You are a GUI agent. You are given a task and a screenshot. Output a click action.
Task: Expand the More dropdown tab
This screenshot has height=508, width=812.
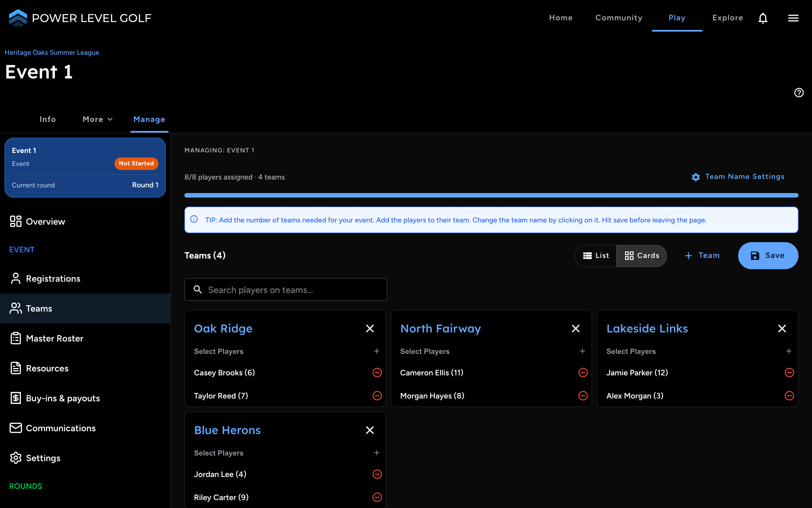[98, 119]
